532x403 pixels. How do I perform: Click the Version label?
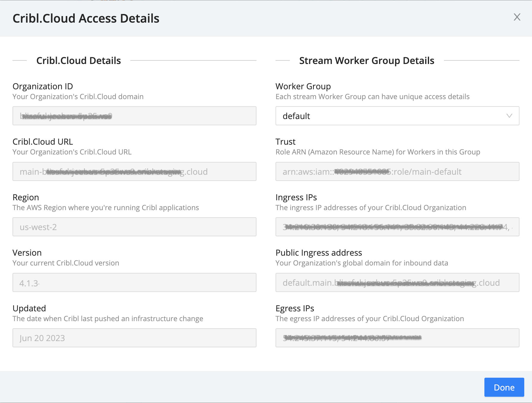27,253
